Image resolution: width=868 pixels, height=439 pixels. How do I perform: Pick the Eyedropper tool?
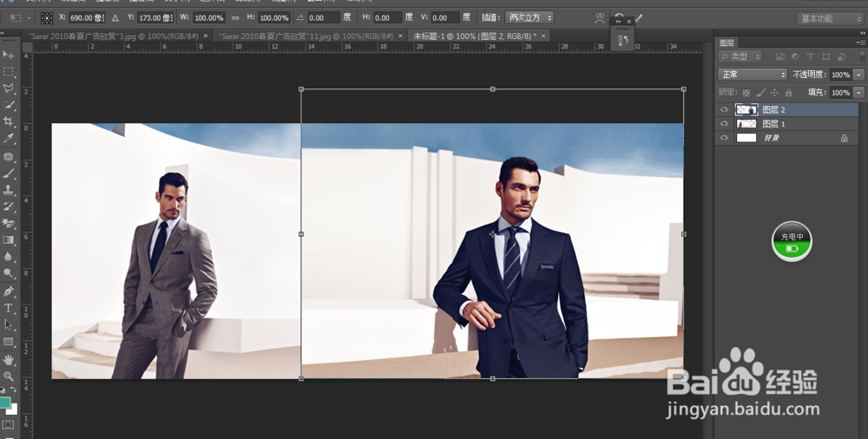[9, 138]
